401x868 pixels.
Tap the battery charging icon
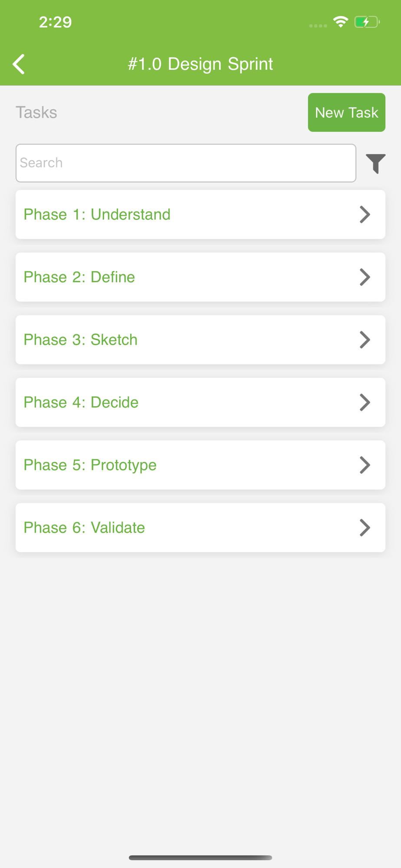[367, 22]
